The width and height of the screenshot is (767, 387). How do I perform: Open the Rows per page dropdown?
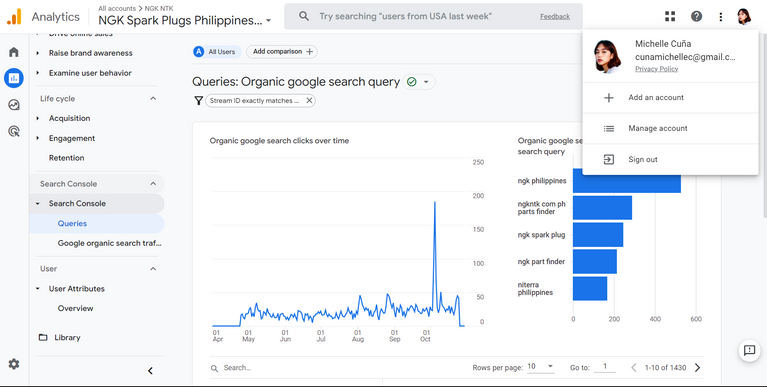[x=541, y=366]
